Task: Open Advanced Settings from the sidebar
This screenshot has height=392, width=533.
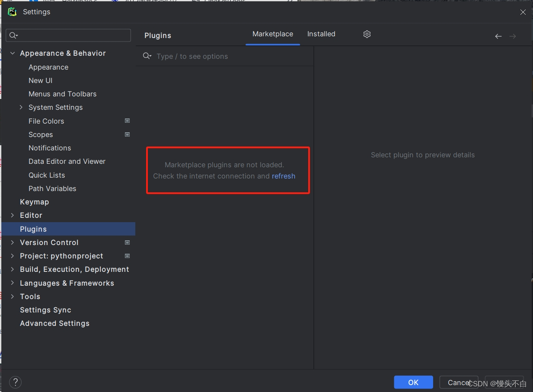Action: click(54, 323)
